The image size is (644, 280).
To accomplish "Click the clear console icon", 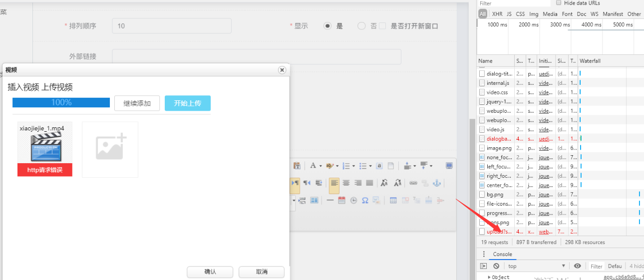I will [x=496, y=266].
